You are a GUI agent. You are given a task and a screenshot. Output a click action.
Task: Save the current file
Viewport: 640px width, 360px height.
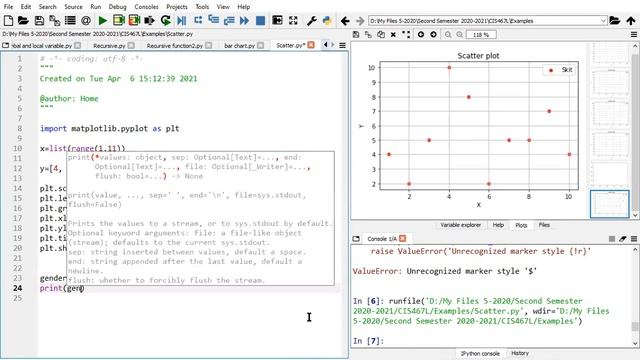point(39,20)
